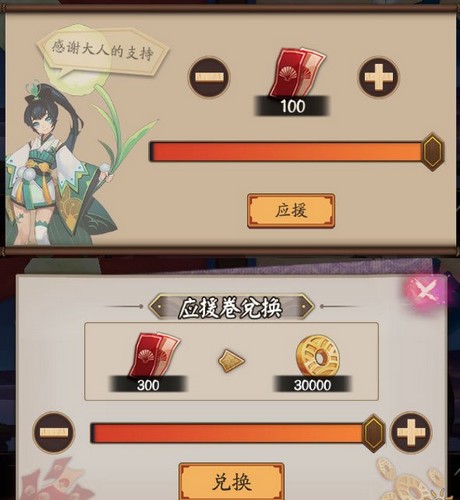Close the 应援卷兑换 dialog with the pink X
The image size is (460, 500).
pos(424,292)
